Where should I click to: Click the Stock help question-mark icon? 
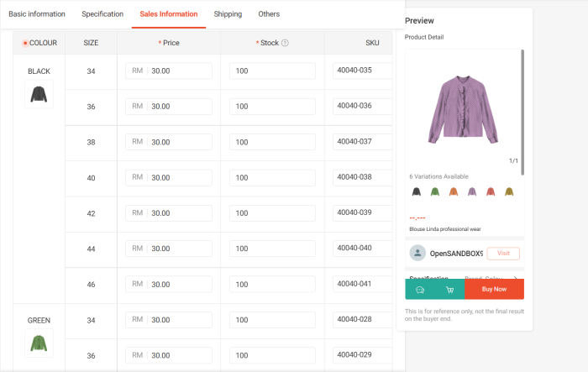[286, 43]
